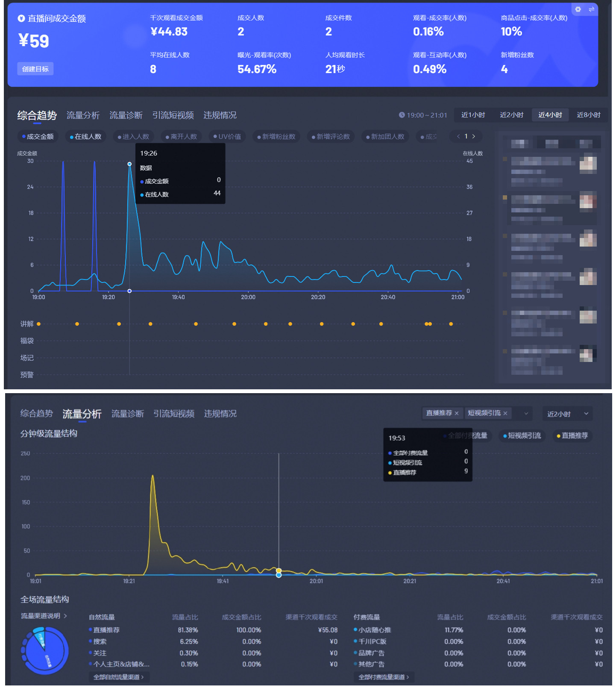The width and height of the screenshot is (616, 691).
Task: Click the highlighted 19:26 online-count peak point
Action: pyautogui.click(x=129, y=164)
